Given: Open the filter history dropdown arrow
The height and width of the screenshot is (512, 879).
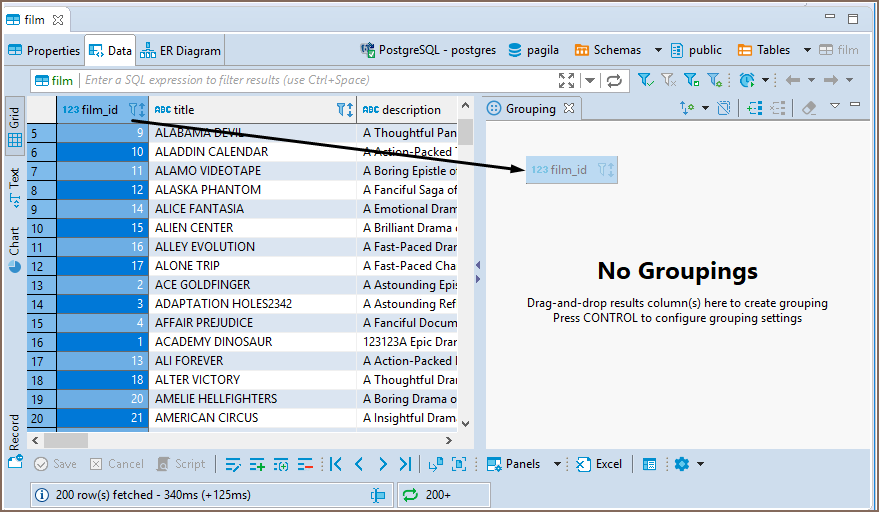Looking at the screenshot, I should (590, 80).
